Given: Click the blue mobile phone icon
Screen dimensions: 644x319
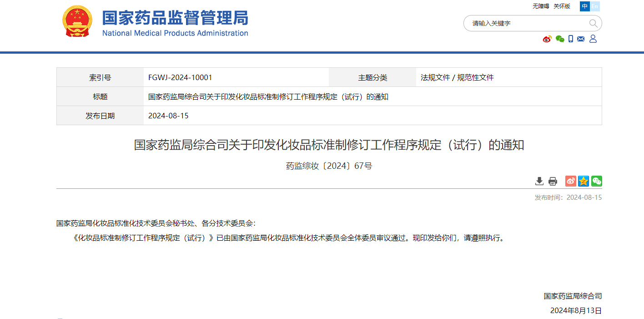Looking at the screenshot, I should pyautogui.click(x=571, y=39).
